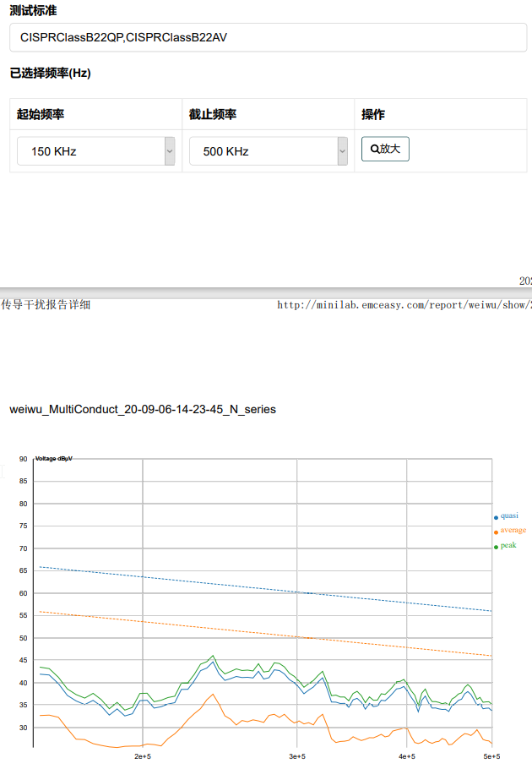Click the 3e+5 x-axis tick label
The width and height of the screenshot is (532, 769).
click(296, 756)
